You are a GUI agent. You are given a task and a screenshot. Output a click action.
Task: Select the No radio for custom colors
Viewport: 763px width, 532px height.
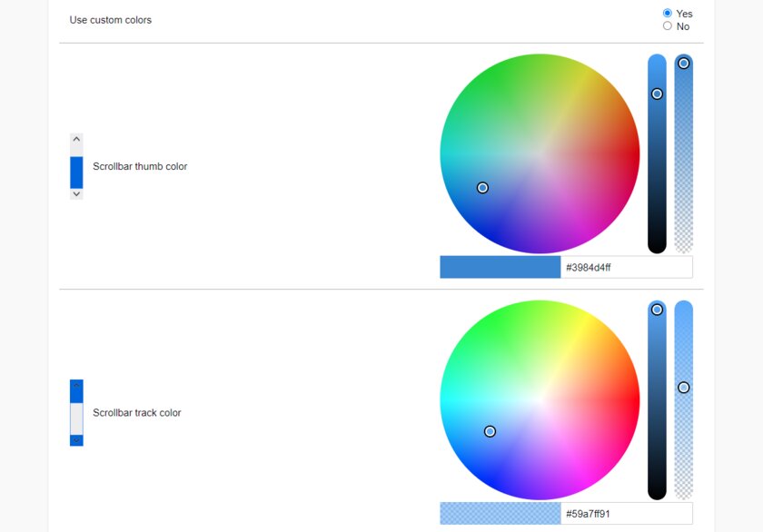pyautogui.click(x=667, y=25)
